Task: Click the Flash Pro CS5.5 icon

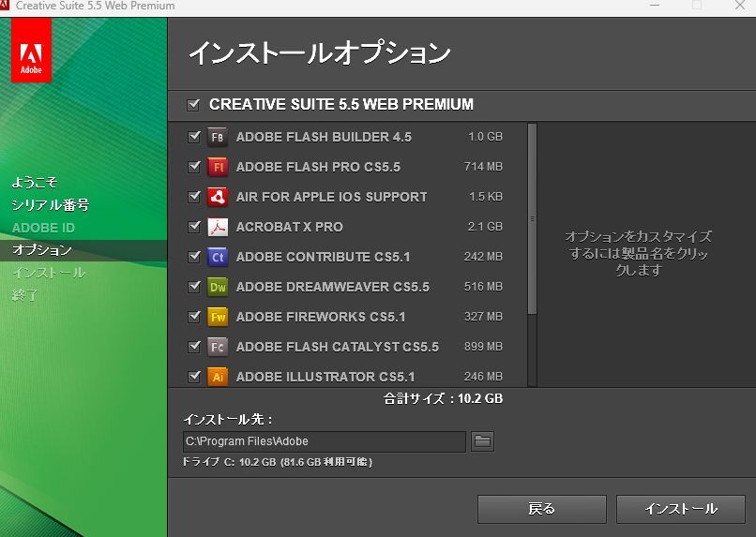Action: [218, 167]
